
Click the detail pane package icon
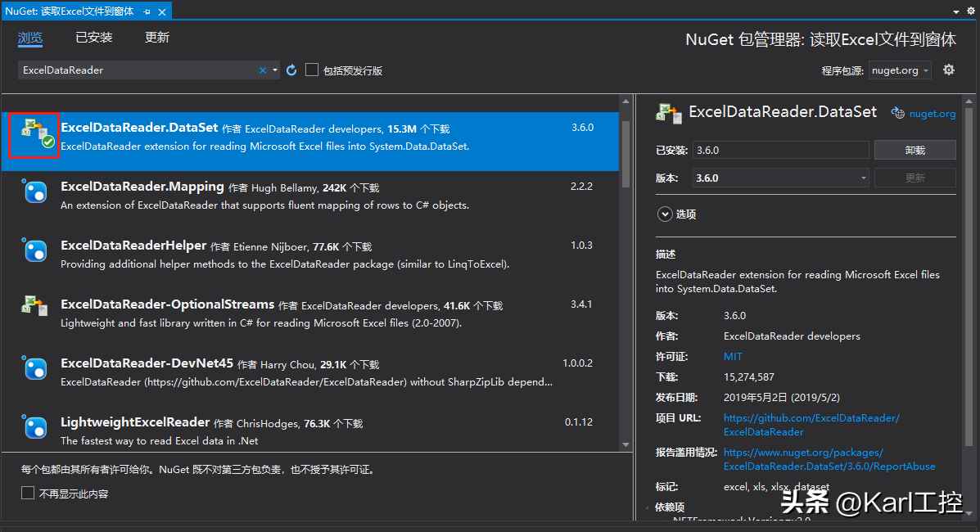[x=668, y=113]
